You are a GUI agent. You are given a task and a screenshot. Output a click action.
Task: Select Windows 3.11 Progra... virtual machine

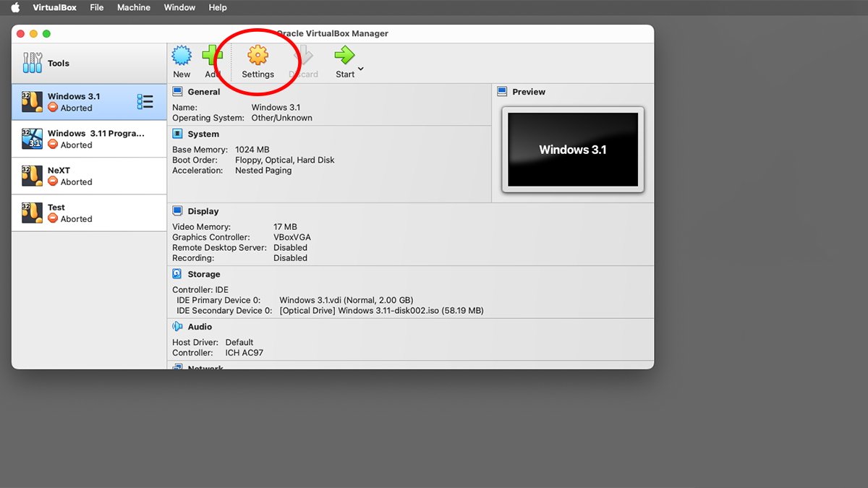click(x=89, y=139)
